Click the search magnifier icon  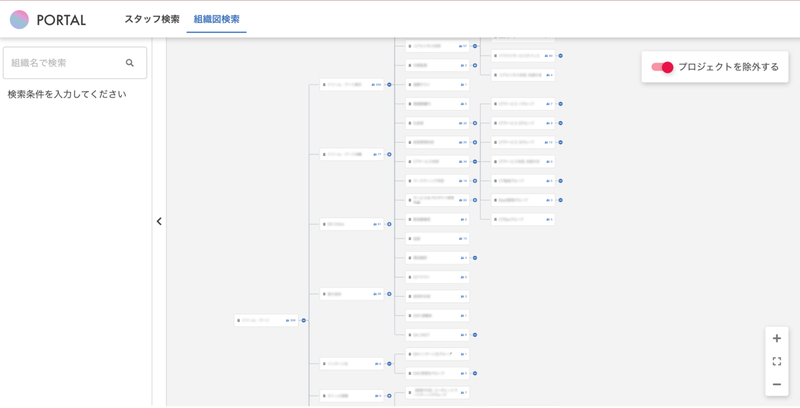pos(130,63)
